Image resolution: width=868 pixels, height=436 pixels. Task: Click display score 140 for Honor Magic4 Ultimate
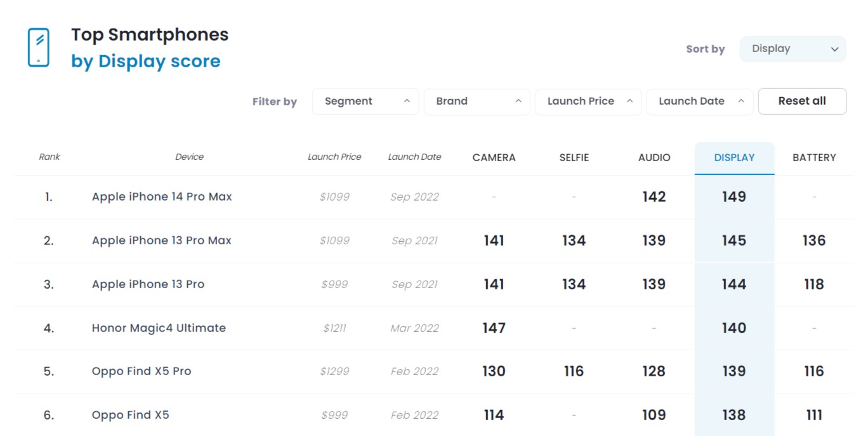point(734,328)
